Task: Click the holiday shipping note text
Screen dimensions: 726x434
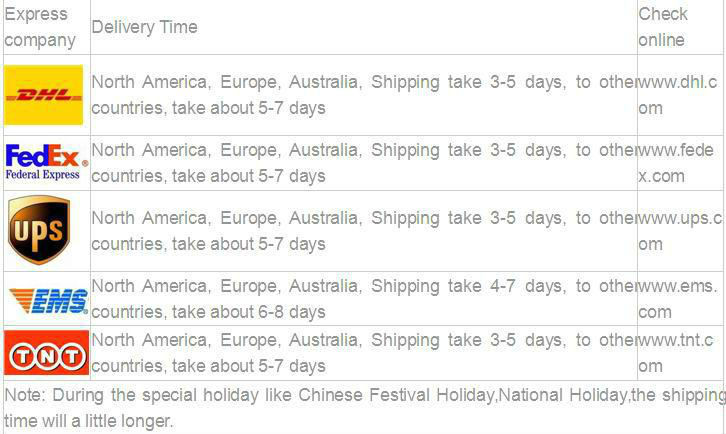Action: [x=365, y=408]
